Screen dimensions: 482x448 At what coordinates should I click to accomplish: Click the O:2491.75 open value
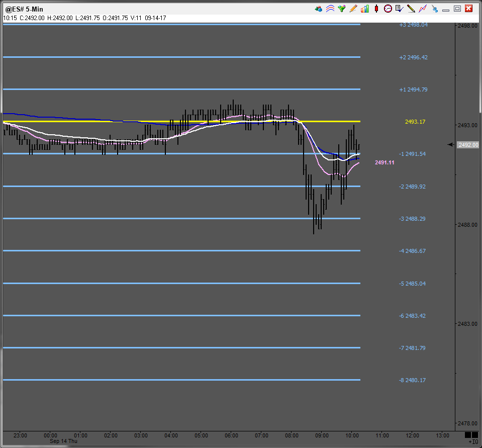coord(115,18)
